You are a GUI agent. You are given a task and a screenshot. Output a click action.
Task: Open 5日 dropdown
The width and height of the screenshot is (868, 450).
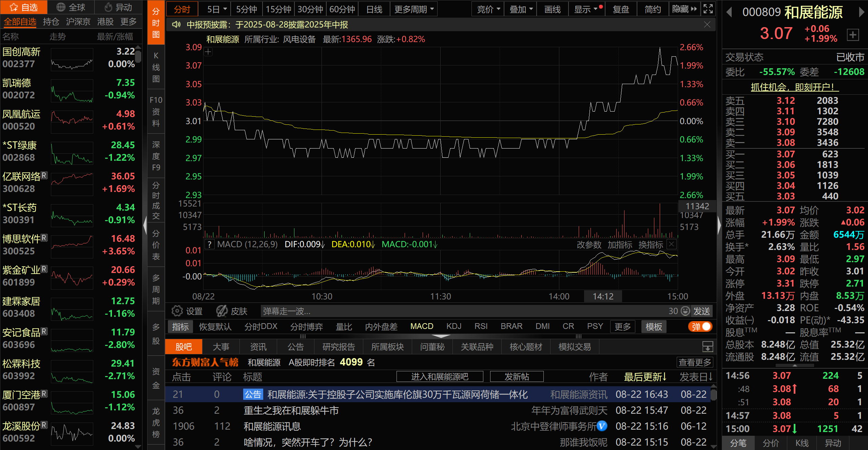coord(216,9)
